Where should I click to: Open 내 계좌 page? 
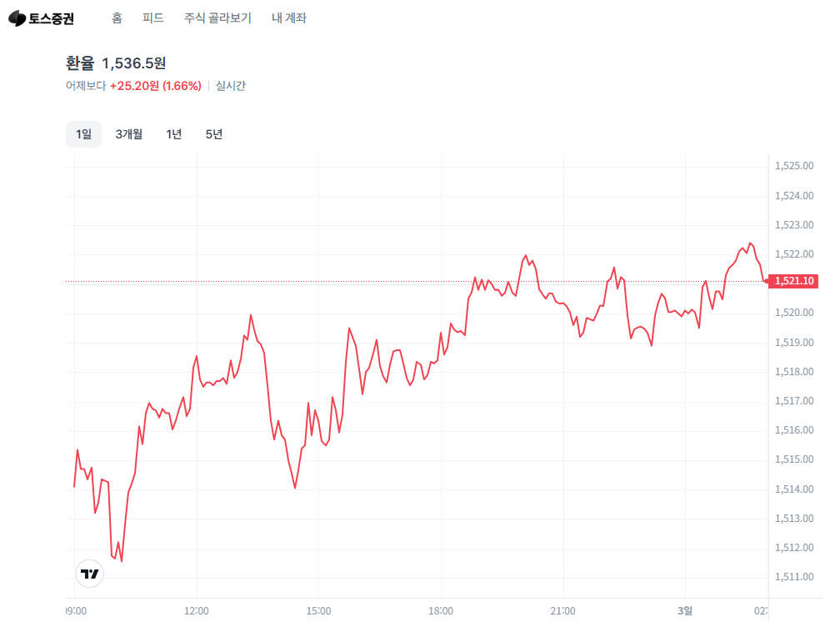(x=288, y=18)
